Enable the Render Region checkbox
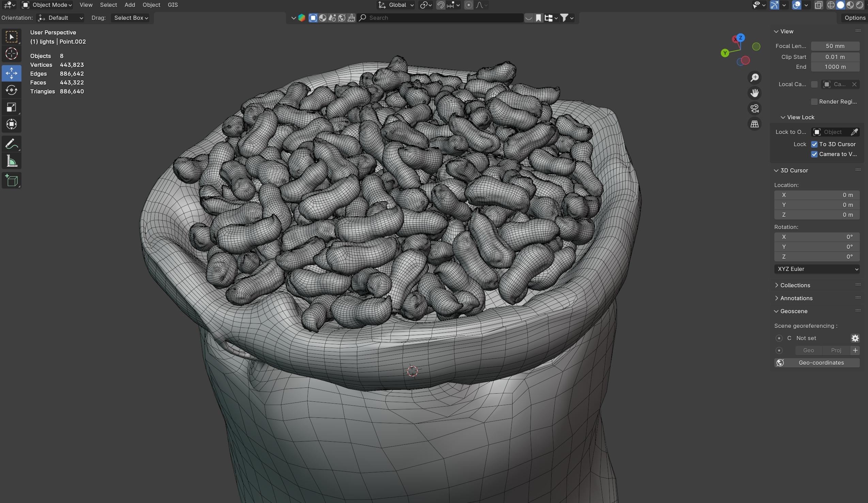868x503 pixels. pyautogui.click(x=814, y=102)
